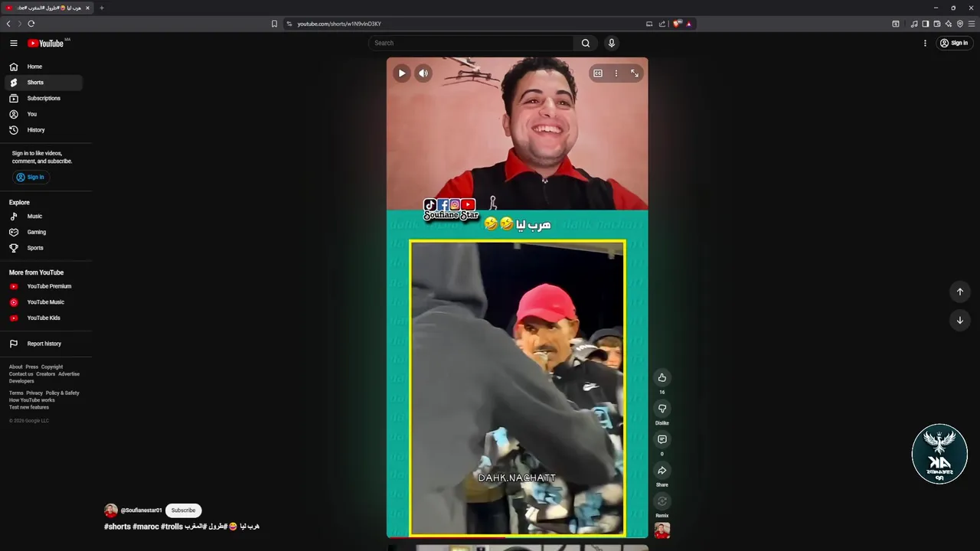Screen dimensions: 980x551
Task: Click top-right Sign in button
Action: click(954, 43)
